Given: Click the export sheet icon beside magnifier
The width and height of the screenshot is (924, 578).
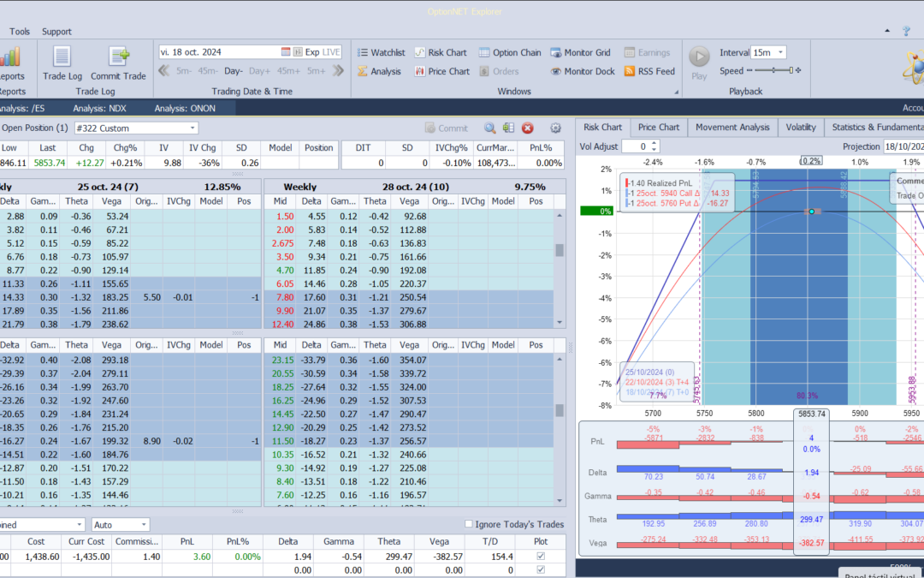Looking at the screenshot, I should (x=508, y=128).
